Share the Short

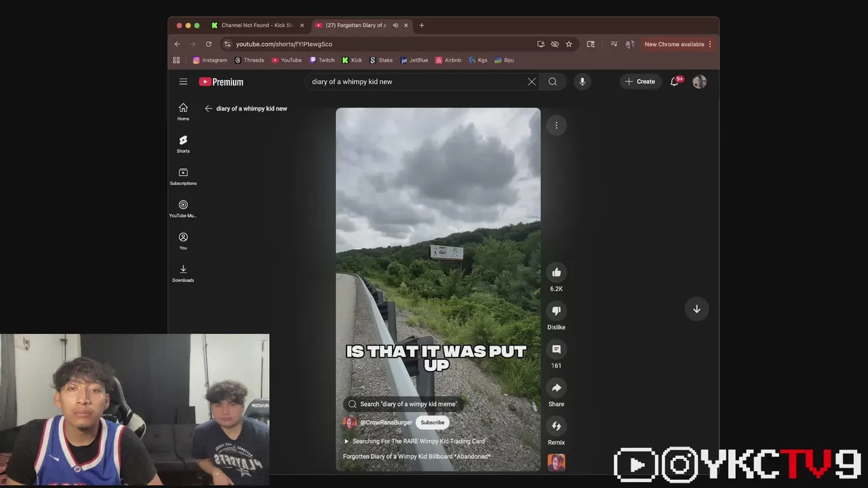[x=556, y=388]
